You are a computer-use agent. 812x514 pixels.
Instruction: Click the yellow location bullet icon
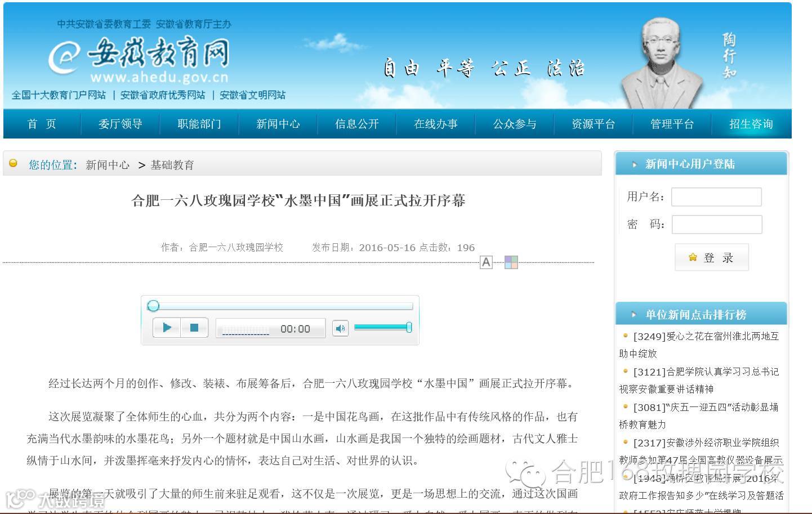click(x=14, y=163)
